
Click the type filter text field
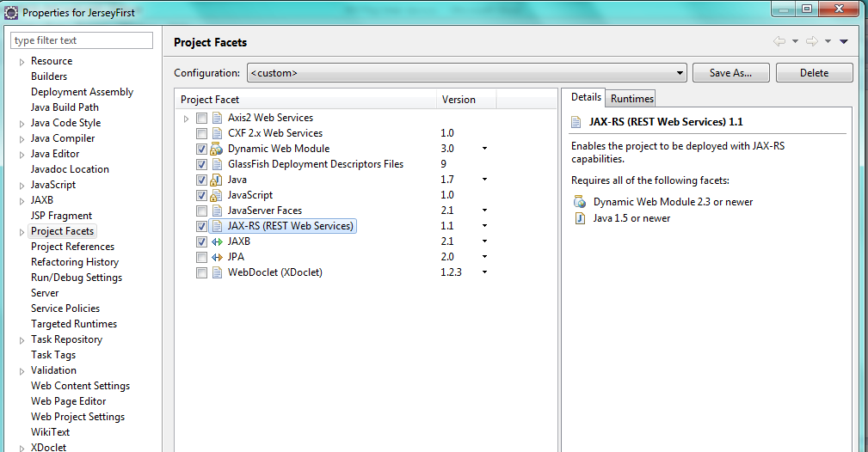[x=82, y=40]
